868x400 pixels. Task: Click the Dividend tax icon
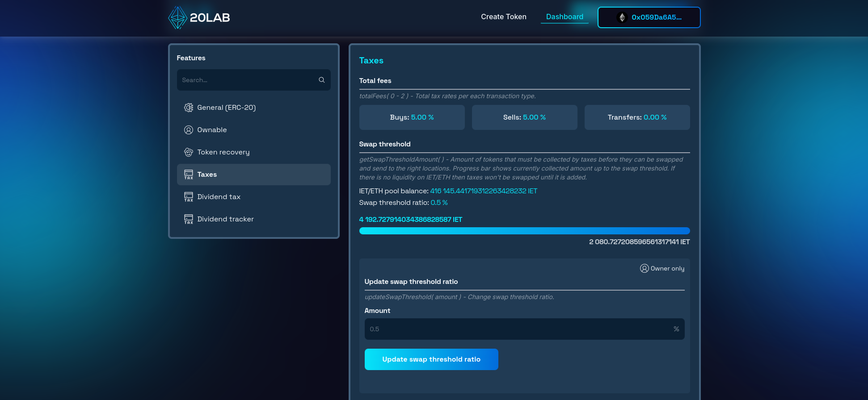coord(189,197)
